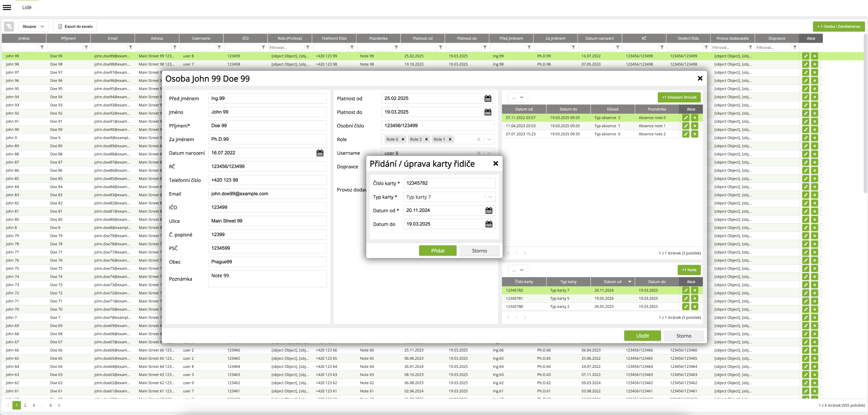The width and height of the screenshot is (868, 415).
Task: Click the Přidat button
Action: pos(437,251)
